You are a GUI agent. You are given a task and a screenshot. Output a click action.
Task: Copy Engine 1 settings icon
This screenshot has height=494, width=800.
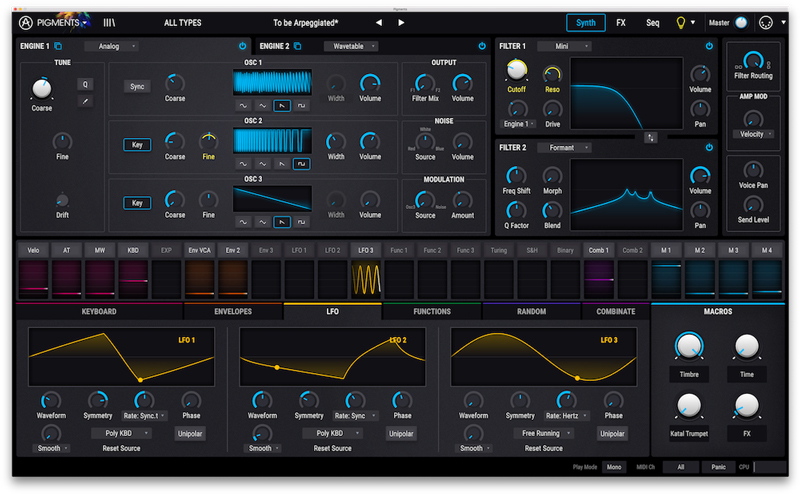click(x=58, y=46)
